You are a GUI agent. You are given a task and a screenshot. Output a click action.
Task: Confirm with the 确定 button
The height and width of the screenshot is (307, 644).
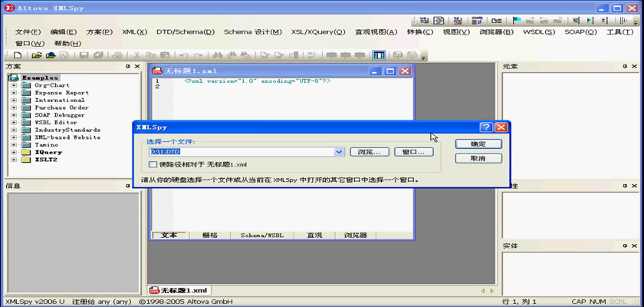478,144
